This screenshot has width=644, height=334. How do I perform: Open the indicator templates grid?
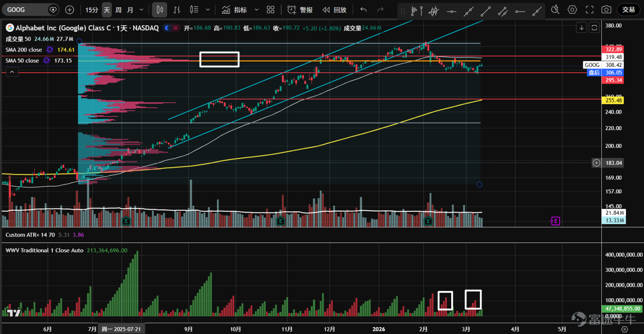270,10
